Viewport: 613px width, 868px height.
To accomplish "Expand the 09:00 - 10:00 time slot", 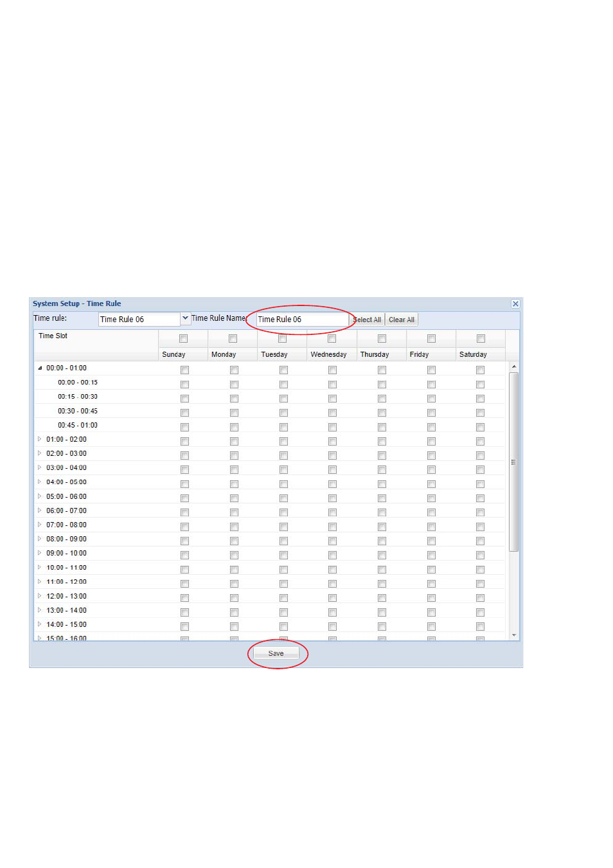I will click(40, 554).
